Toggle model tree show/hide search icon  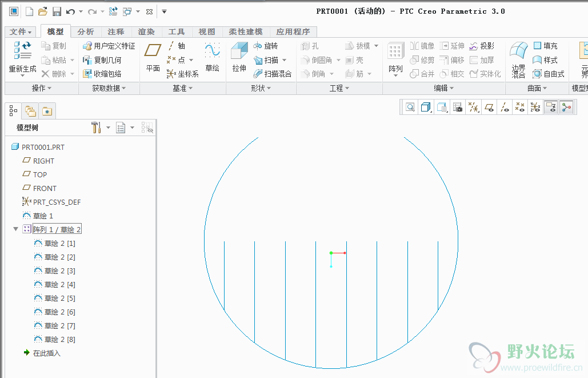tap(147, 128)
